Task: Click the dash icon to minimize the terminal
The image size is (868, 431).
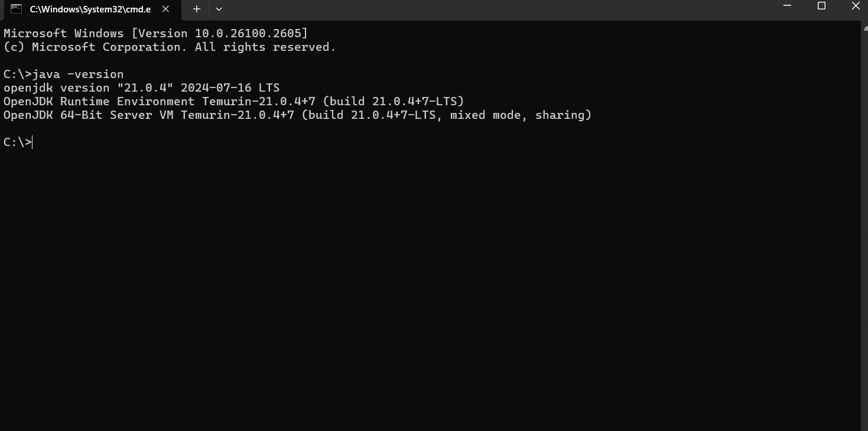Action: click(x=786, y=6)
